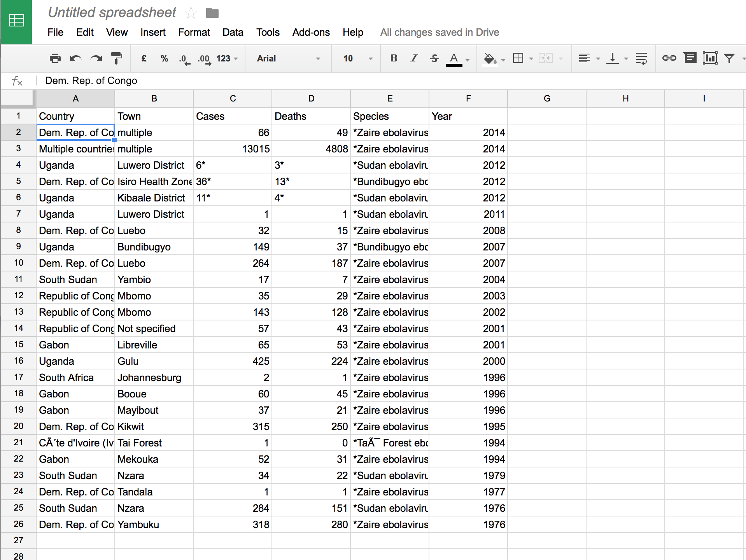Open more number formats 123 dropdown
746x560 pixels.
coord(227,58)
